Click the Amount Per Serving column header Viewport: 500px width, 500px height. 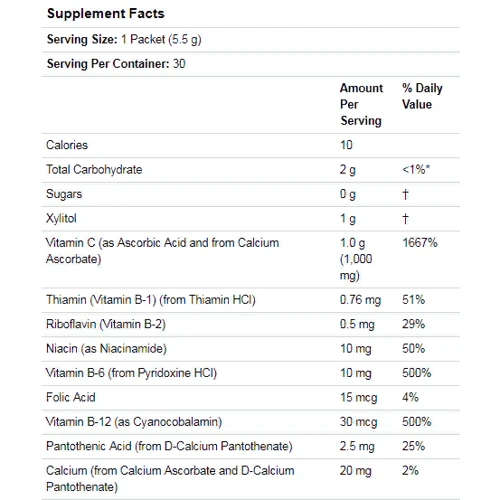[x=361, y=104]
